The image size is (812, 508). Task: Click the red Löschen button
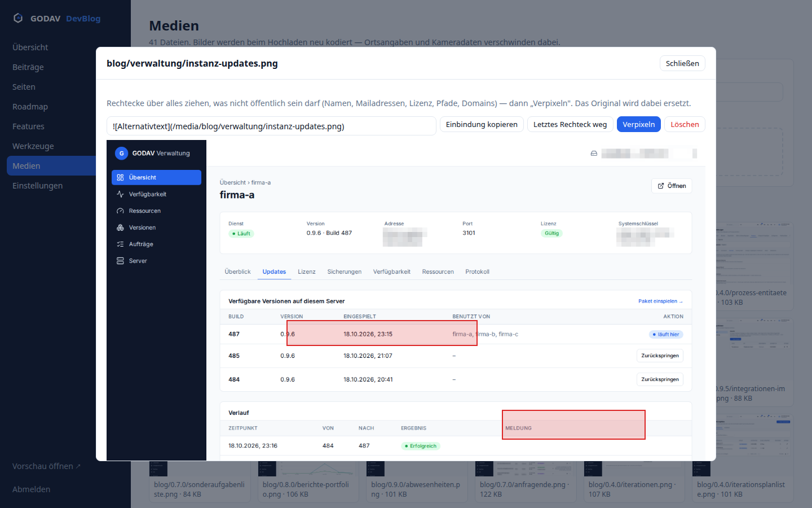(685, 124)
